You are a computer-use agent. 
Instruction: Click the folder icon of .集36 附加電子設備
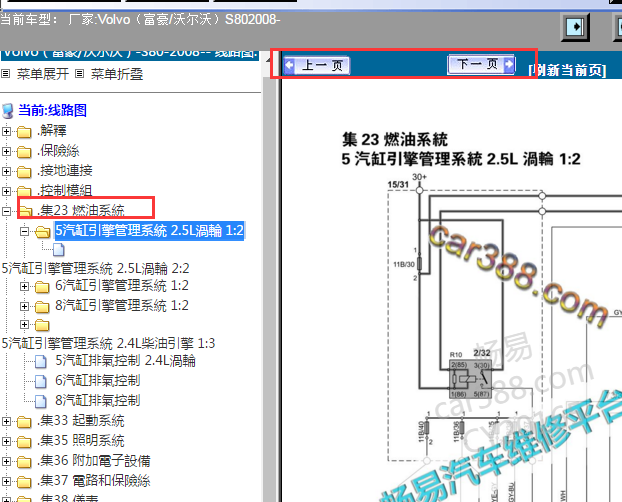coord(24,462)
